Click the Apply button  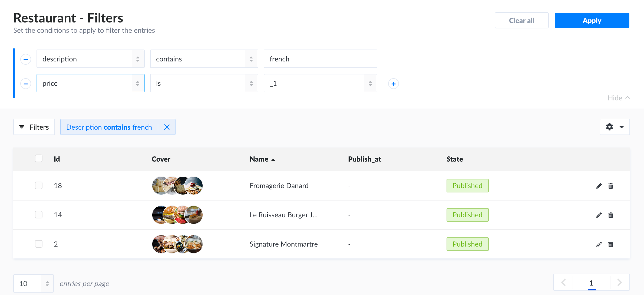[592, 20]
